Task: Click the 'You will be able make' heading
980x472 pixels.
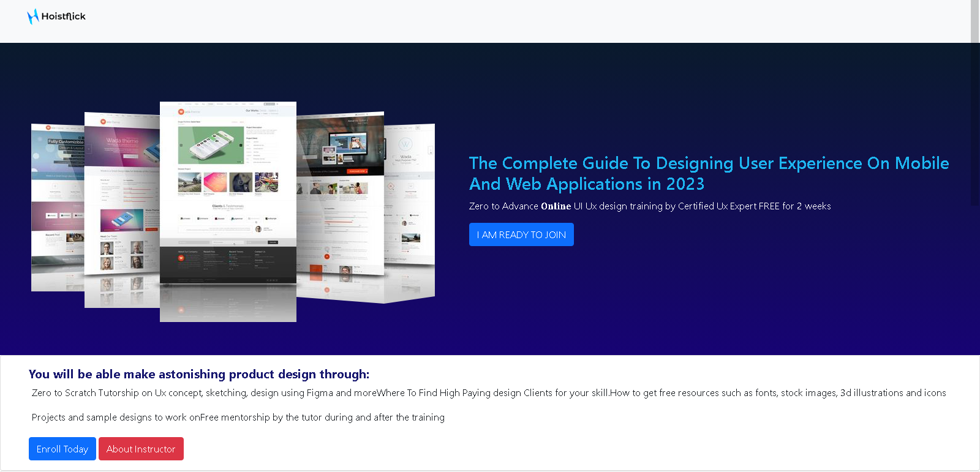Action: [199, 374]
